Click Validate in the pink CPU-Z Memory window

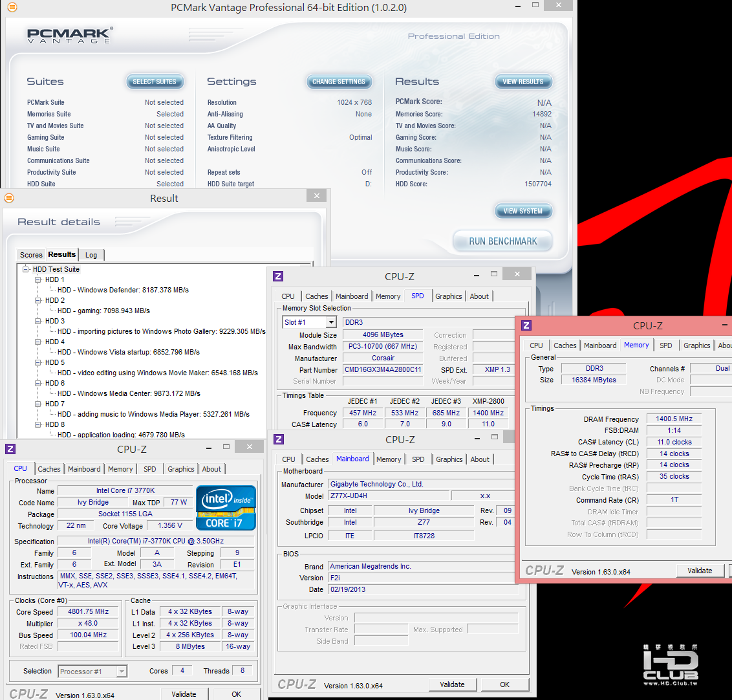click(700, 571)
